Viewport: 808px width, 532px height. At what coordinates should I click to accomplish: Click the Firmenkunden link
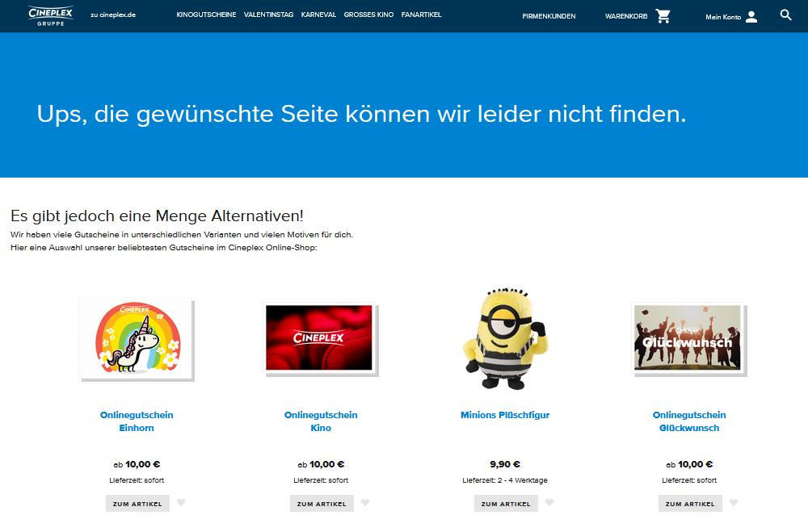pyautogui.click(x=549, y=16)
